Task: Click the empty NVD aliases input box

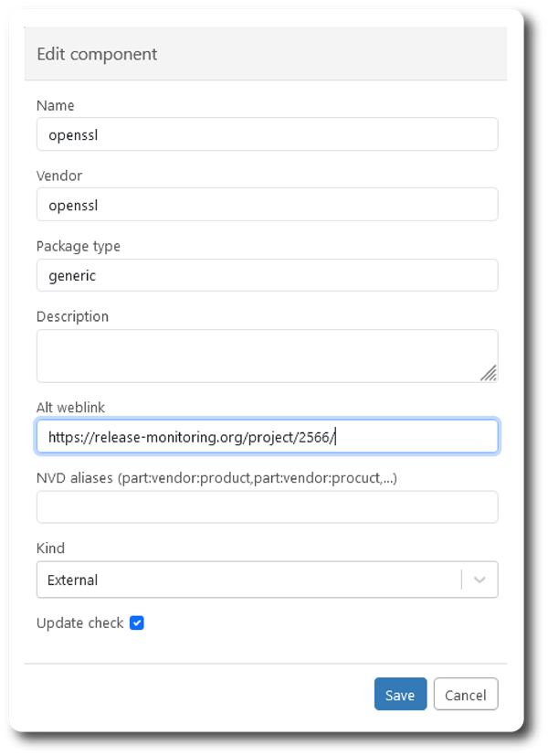Action: pyautogui.click(x=268, y=506)
